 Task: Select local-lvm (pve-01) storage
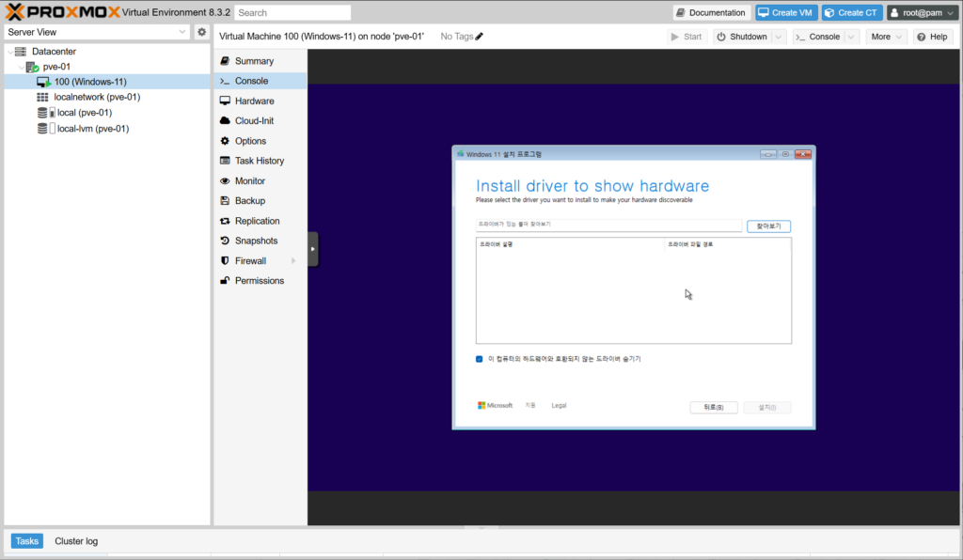(92, 129)
